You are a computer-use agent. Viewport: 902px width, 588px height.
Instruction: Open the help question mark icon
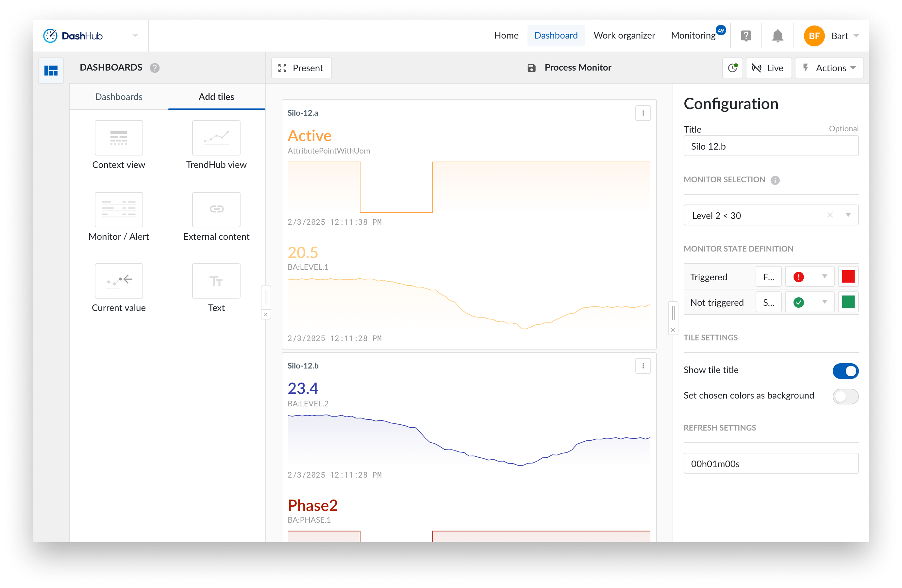[x=746, y=36]
